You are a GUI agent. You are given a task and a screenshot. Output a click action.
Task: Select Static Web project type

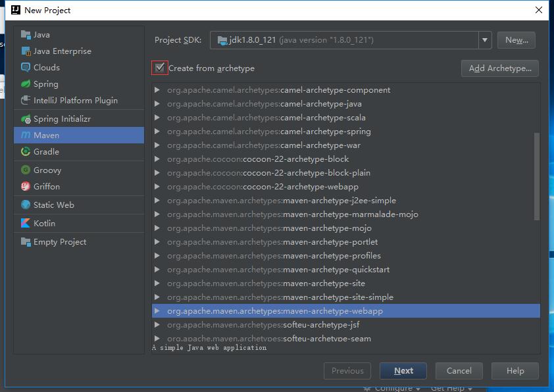coord(53,205)
